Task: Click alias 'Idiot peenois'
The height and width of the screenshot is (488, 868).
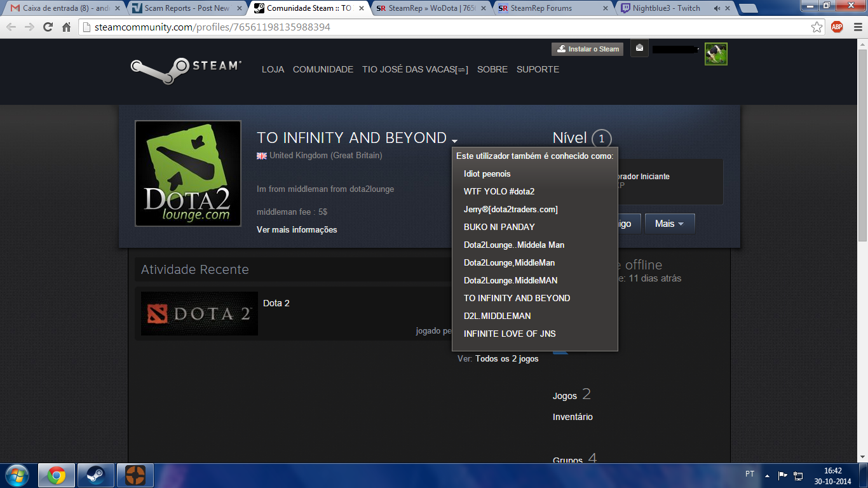Action: pos(487,173)
